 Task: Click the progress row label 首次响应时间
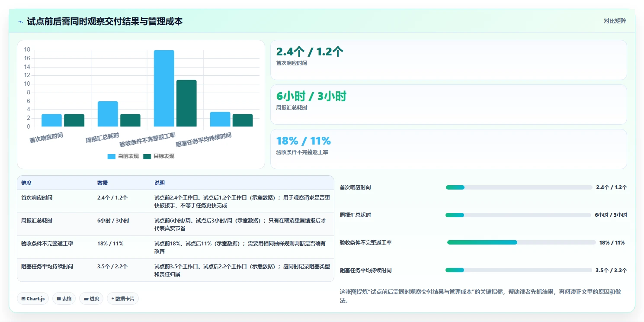[x=355, y=187]
